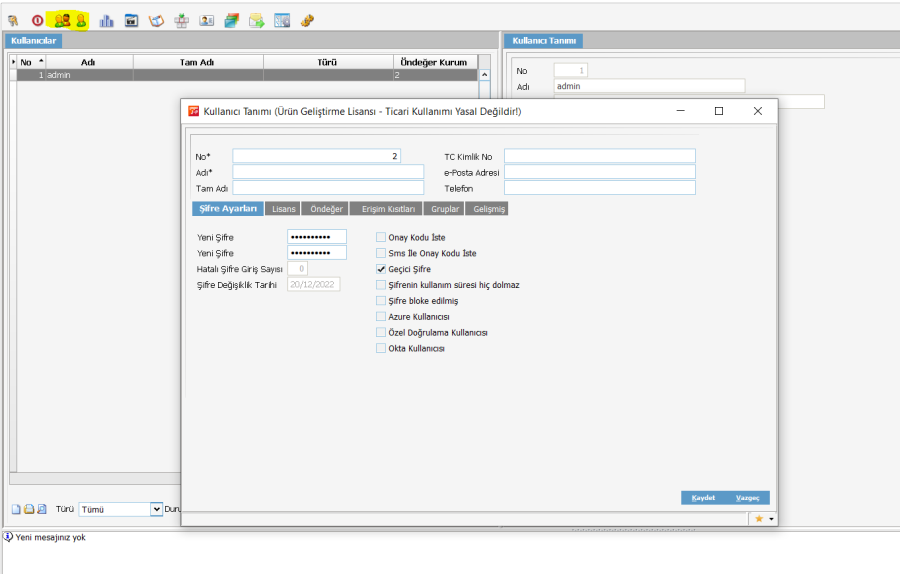This screenshot has width=900, height=574.
Task: Click the keys icon at toolbar start
Action: click(x=13, y=20)
